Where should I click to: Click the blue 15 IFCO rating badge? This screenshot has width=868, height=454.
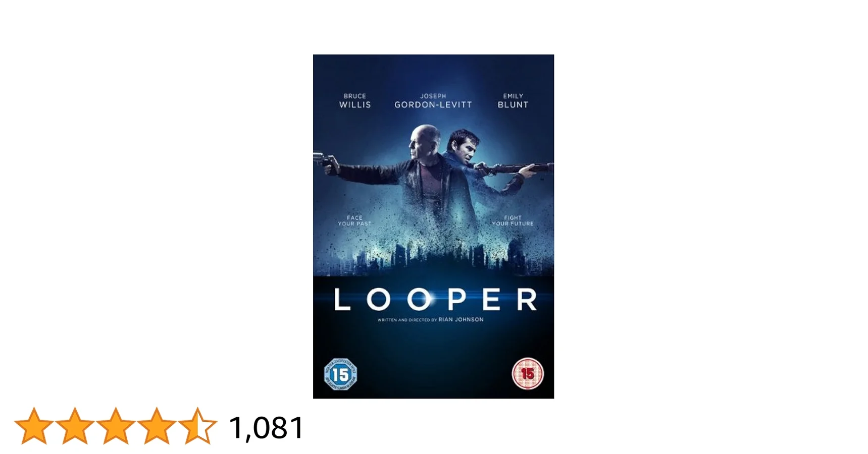[340, 374]
